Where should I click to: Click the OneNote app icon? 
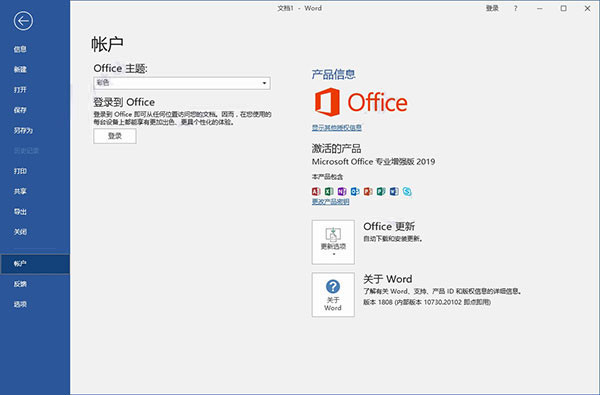click(342, 191)
